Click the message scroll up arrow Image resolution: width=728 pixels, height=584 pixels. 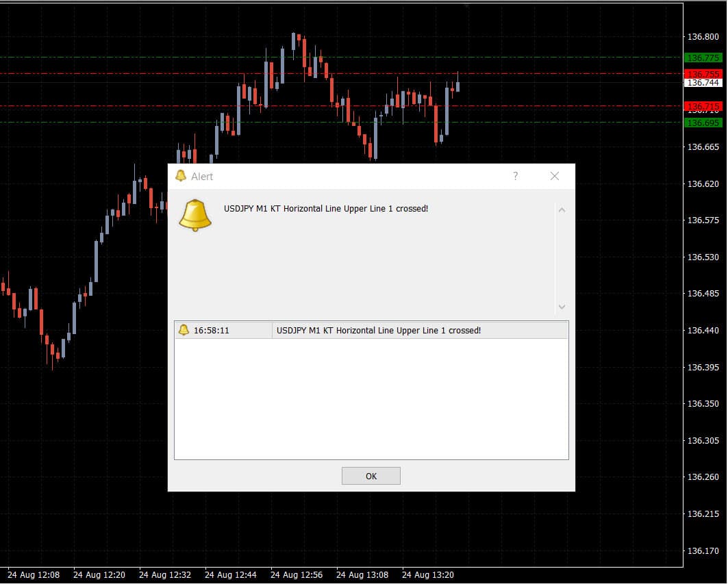[562, 210]
